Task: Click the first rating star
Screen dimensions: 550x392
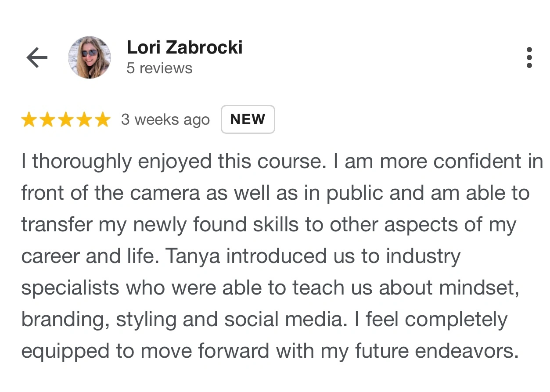Action: click(29, 119)
